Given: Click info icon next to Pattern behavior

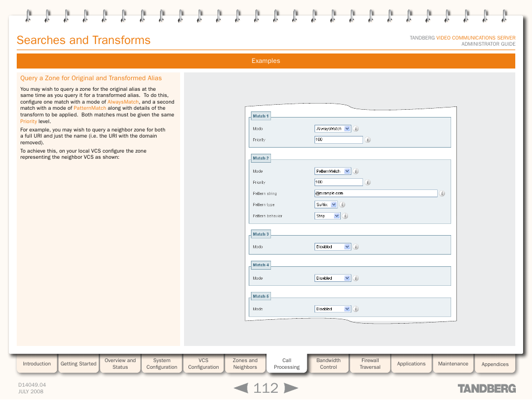Looking at the screenshot, I should pyautogui.click(x=346, y=216).
